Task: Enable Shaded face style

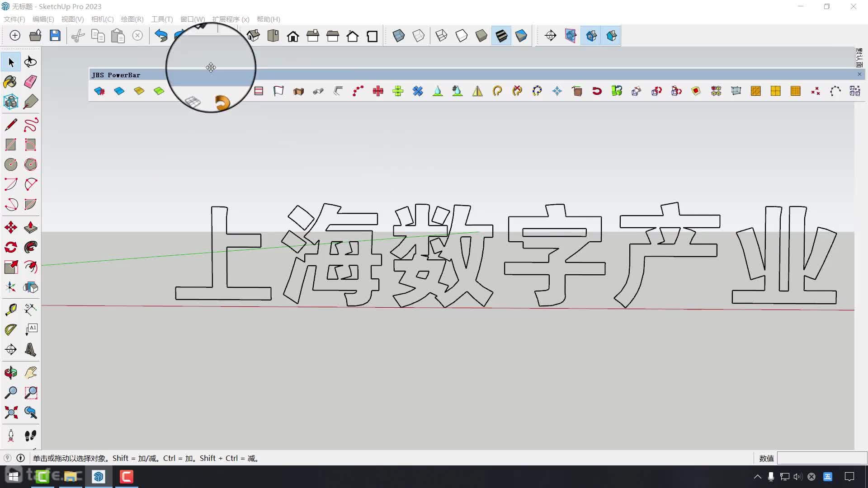Action: pyautogui.click(x=481, y=36)
